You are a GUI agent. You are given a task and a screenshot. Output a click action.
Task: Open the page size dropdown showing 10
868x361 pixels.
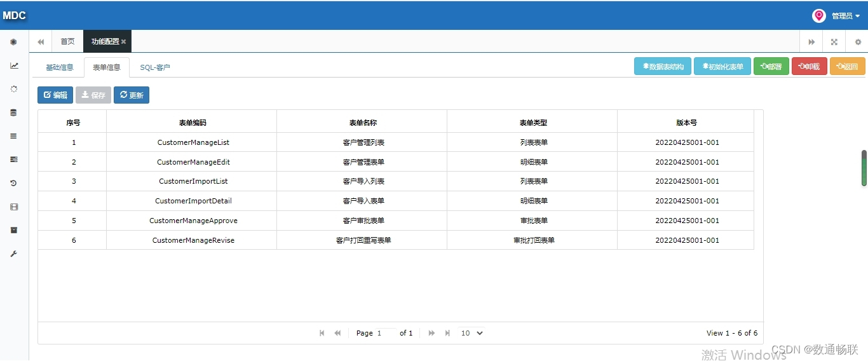[471, 333]
